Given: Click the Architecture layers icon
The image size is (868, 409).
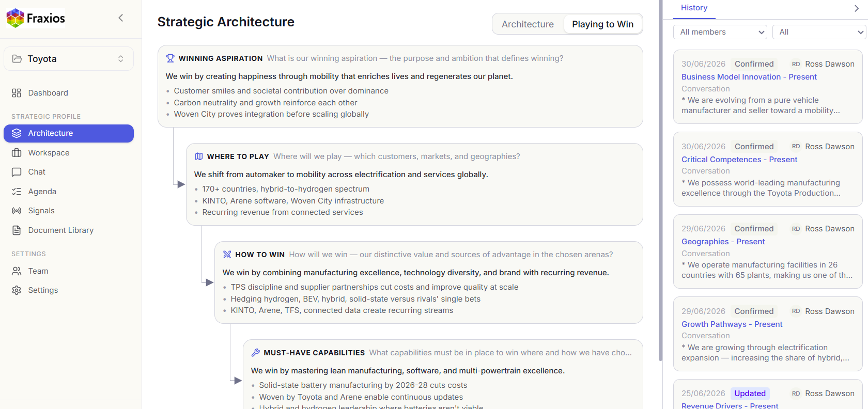Looking at the screenshot, I should (17, 133).
